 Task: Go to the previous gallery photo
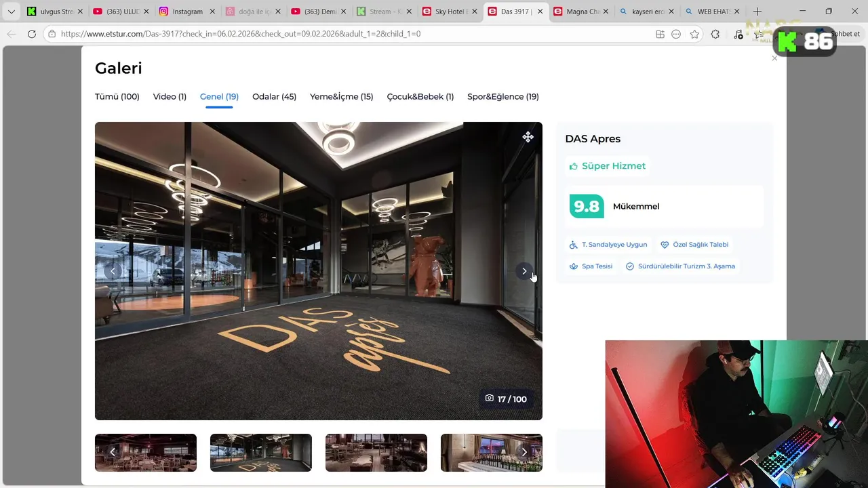pos(113,271)
